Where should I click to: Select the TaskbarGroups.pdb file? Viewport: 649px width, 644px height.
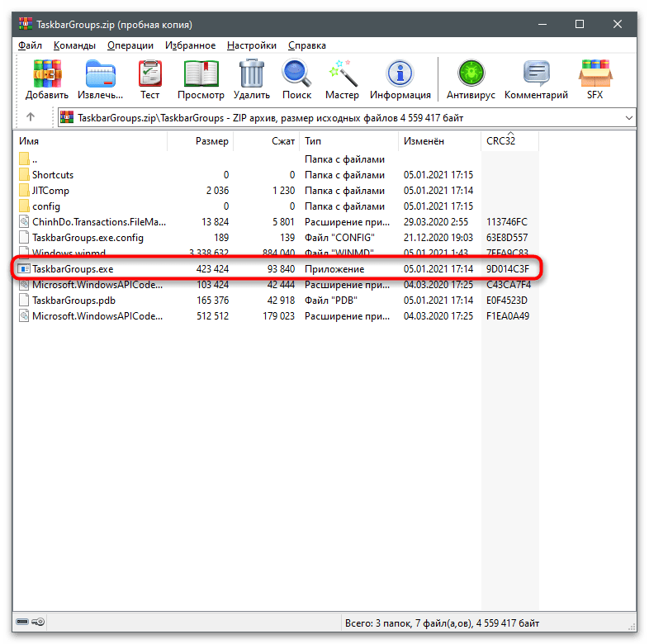click(73, 301)
